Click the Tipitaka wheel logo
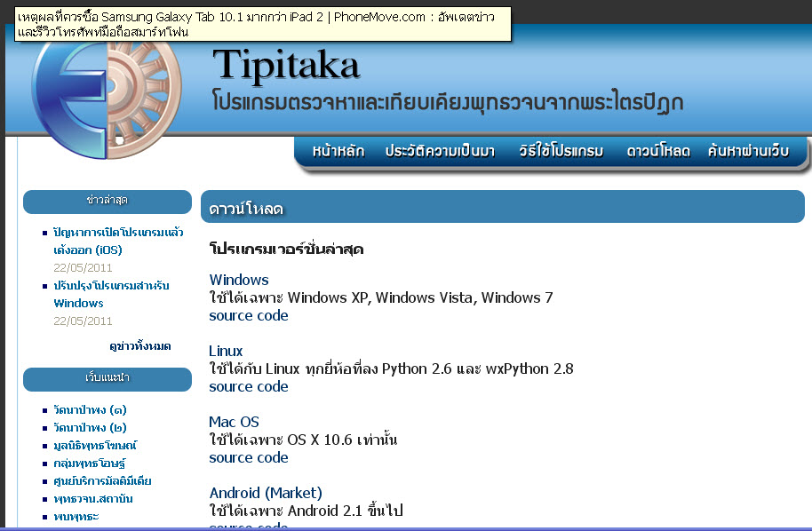812x531 pixels. [106, 99]
